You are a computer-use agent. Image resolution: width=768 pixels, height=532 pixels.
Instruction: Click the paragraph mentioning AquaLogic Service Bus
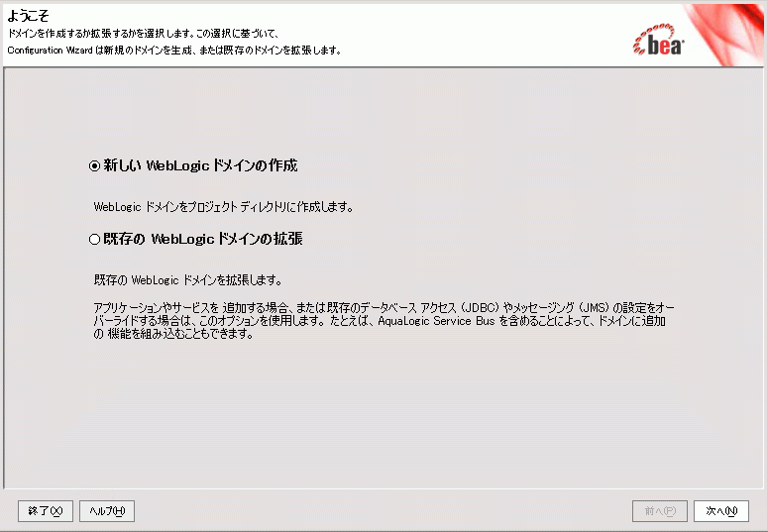pos(384,321)
